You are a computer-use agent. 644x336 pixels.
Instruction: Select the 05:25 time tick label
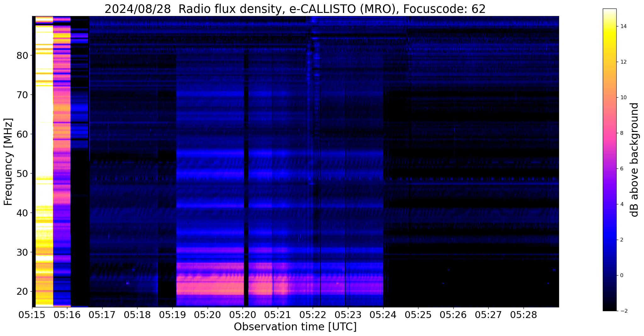tap(418, 315)
